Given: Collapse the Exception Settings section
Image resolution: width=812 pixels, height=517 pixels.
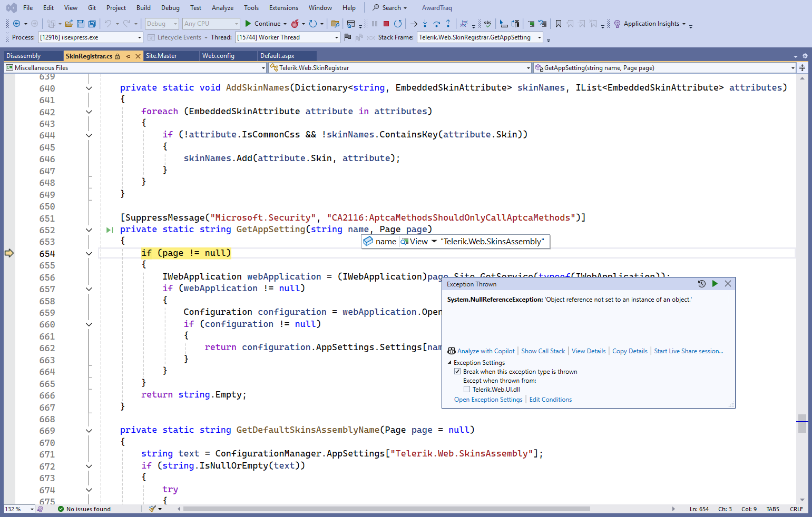Looking at the screenshot, I should [449, 363].
